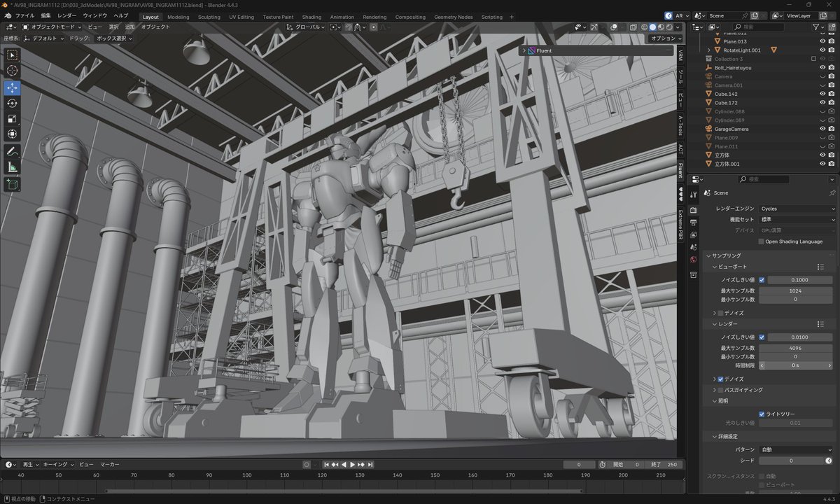Switch viewport to wireframe shading mode
Viewport: 840px width, 504px height.
click(643, 27)
